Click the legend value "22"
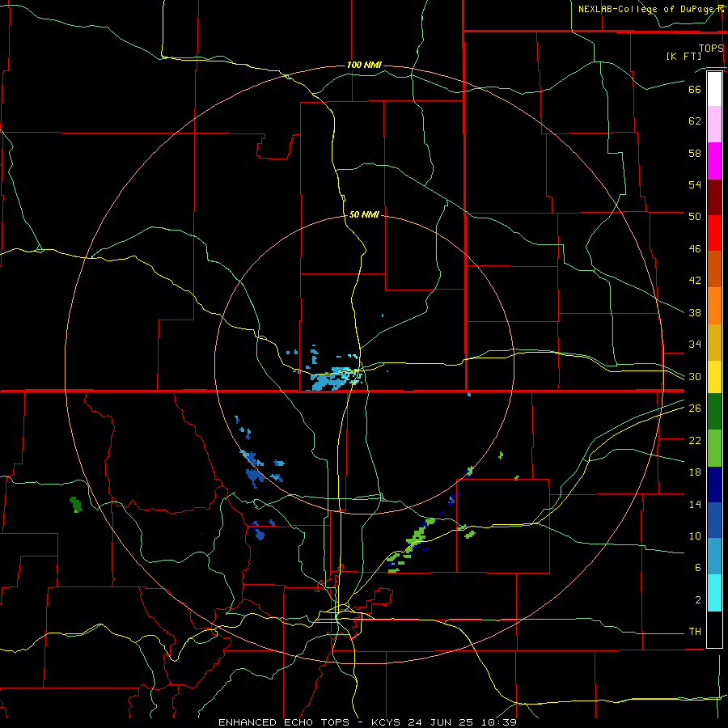The image size is (728, 728). 695,440
